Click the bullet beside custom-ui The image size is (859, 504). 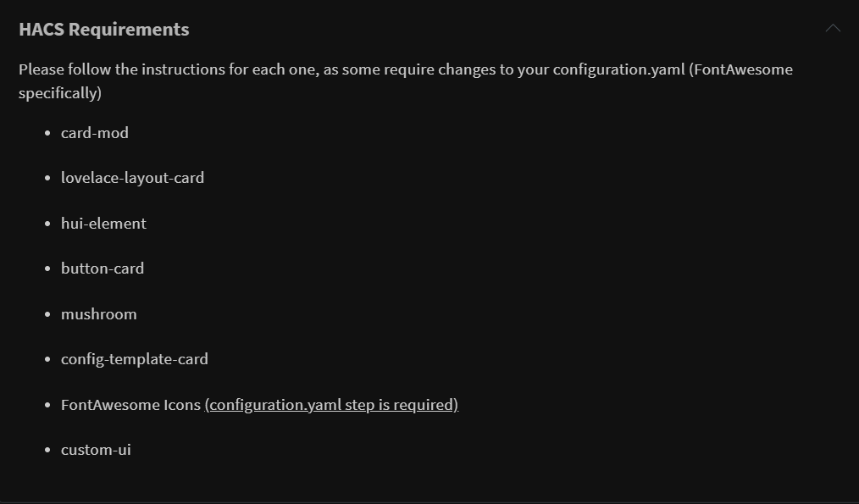point(47,451)
